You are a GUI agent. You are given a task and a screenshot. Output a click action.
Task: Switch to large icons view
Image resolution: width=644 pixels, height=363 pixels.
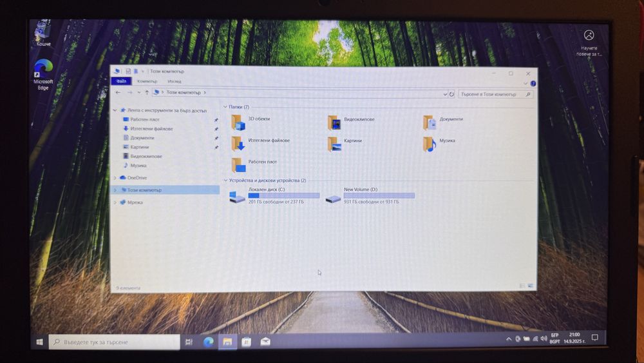pyautogui.click(x=530, y=285)
